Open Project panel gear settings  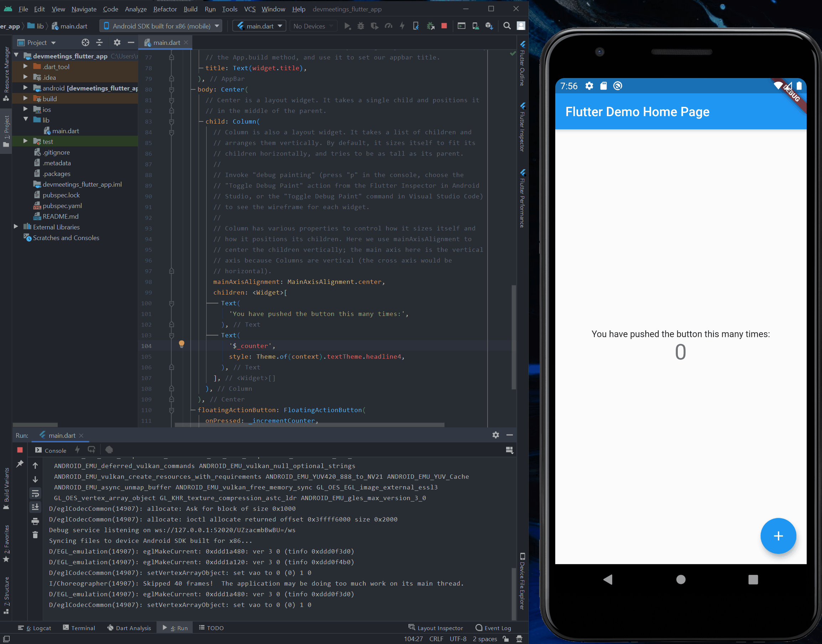click(117, 43)
